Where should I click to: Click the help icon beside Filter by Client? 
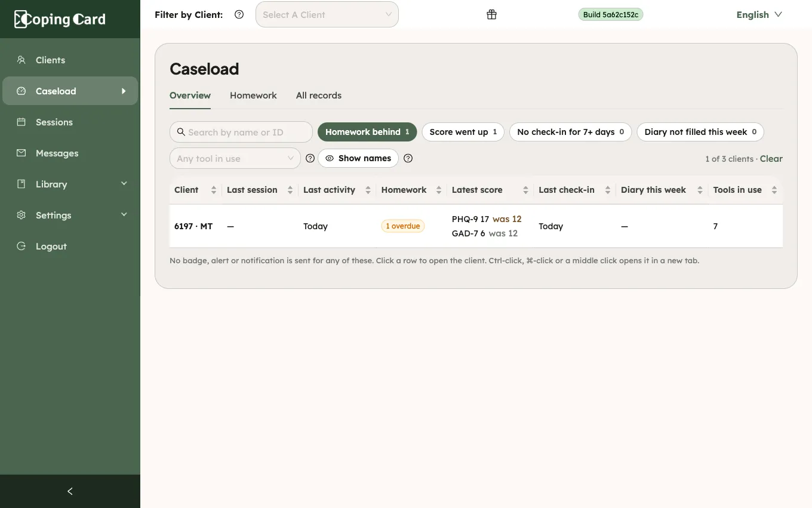point(239,14)
